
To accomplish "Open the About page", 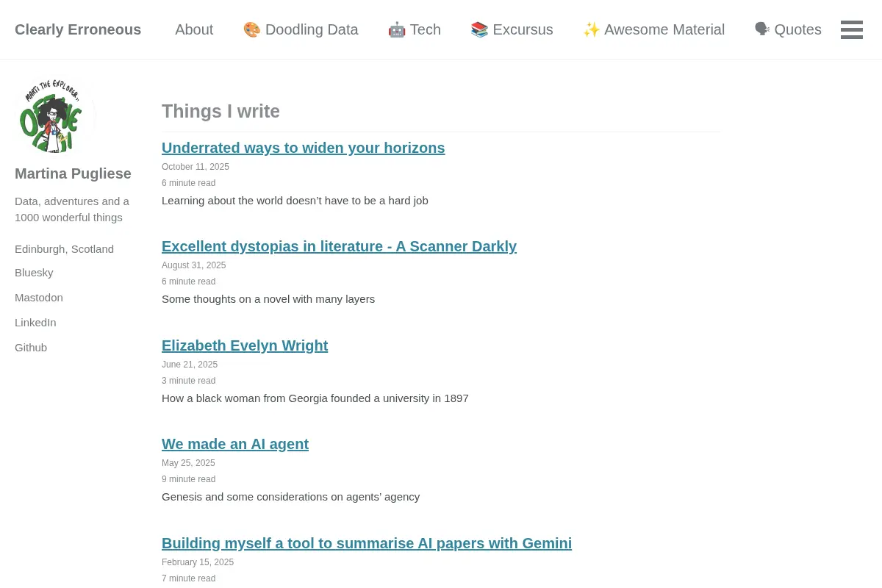I will (194, 29).
